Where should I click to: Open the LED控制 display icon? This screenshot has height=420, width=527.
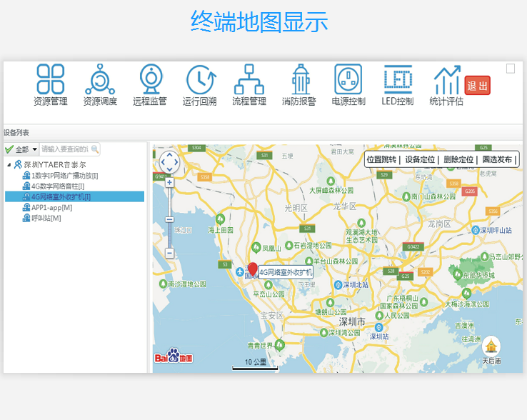[x=398, y=84]
